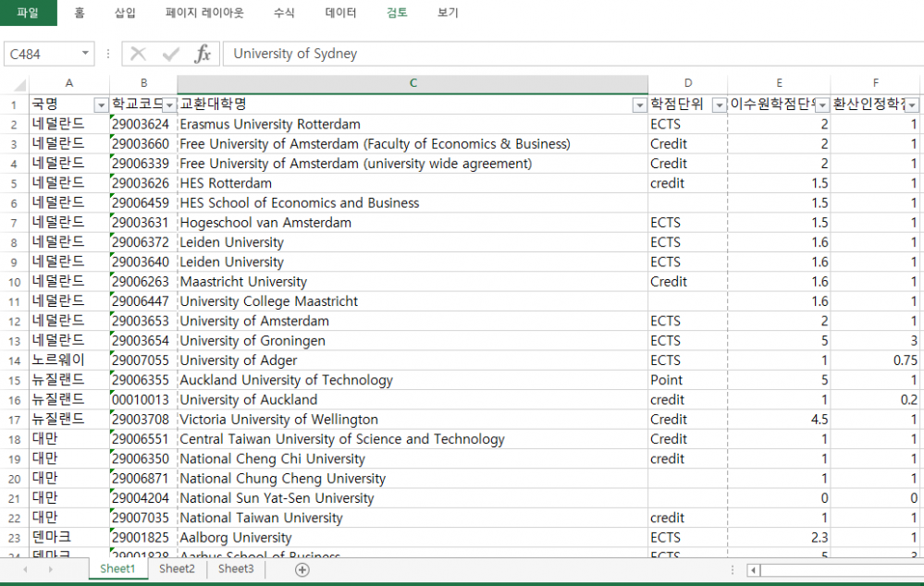Click the horizontal scrollbar left arrow
This screenshot has width=924, height=586.
(x=749, y=569)
